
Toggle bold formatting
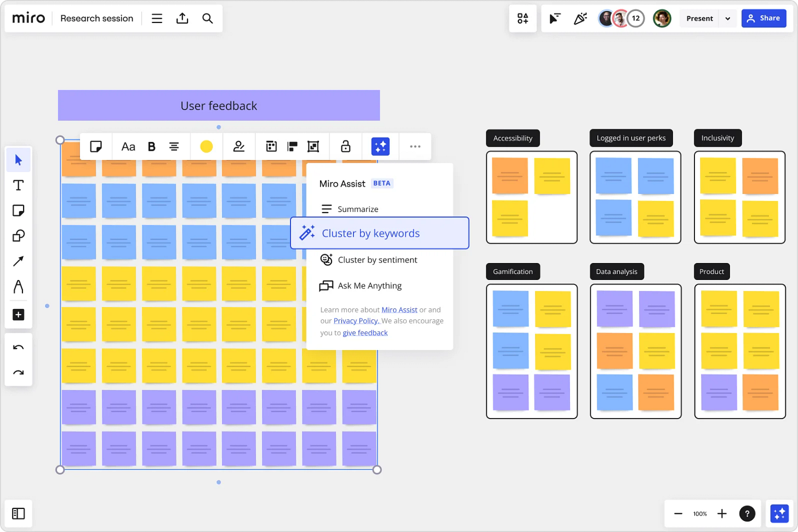tap(152, 146)
